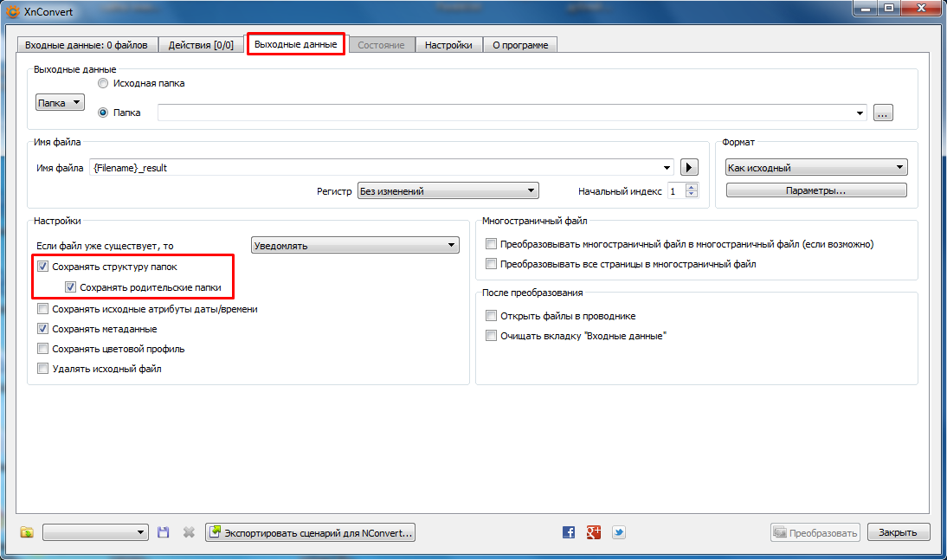The height and width of the screenshot is (560, 947).
Task: Minimize the XnConvert window
Action: click(866, 9)
